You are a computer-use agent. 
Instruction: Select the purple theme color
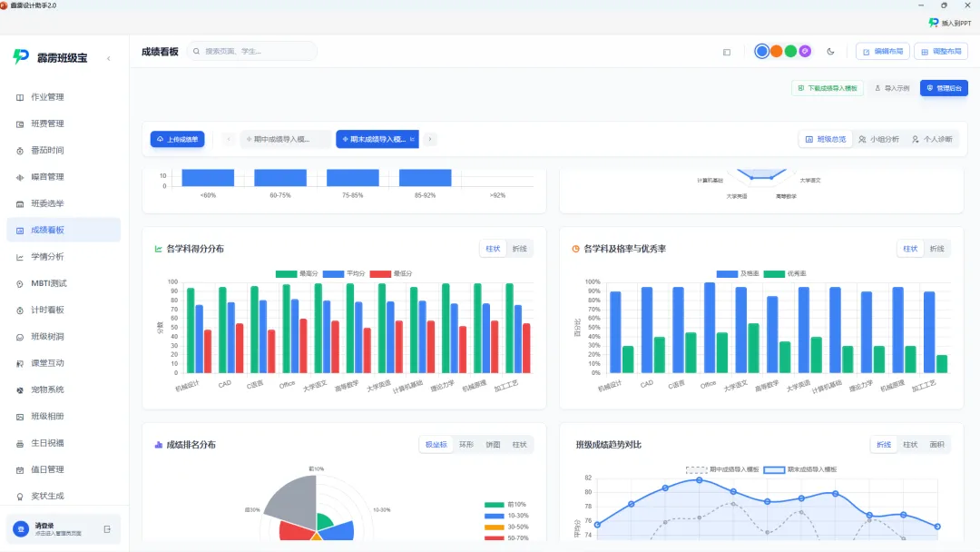(805, 51)
